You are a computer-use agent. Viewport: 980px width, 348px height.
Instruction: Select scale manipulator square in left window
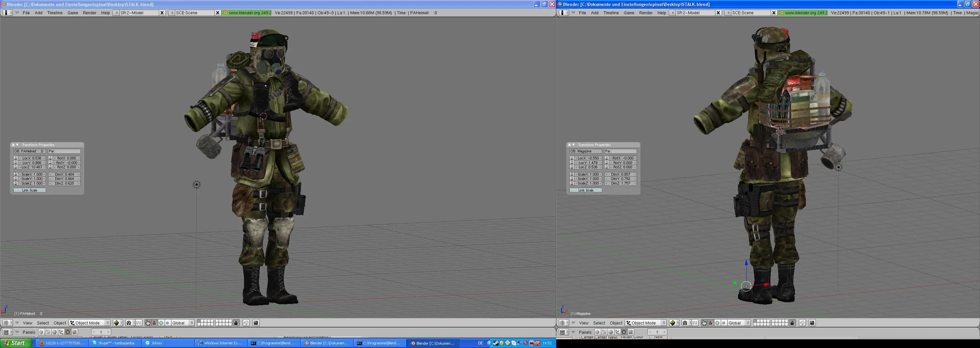pos(168,323)
